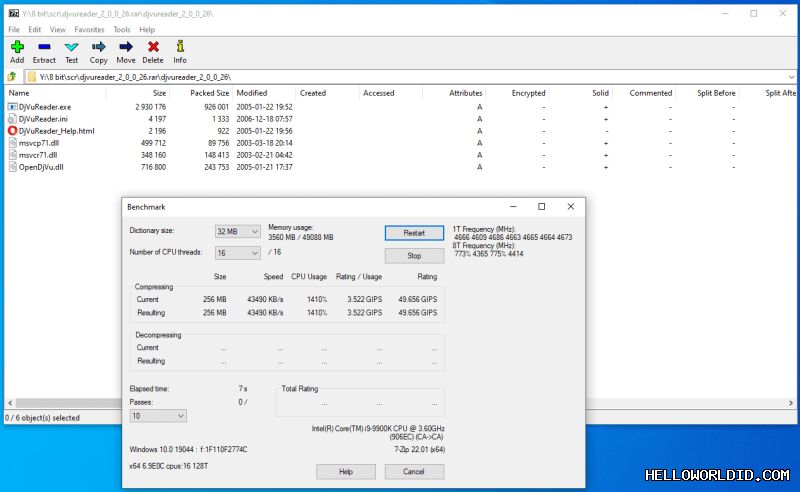Click the 7-Zip 22.01 (x64) version text

click(x=419, y=450)
